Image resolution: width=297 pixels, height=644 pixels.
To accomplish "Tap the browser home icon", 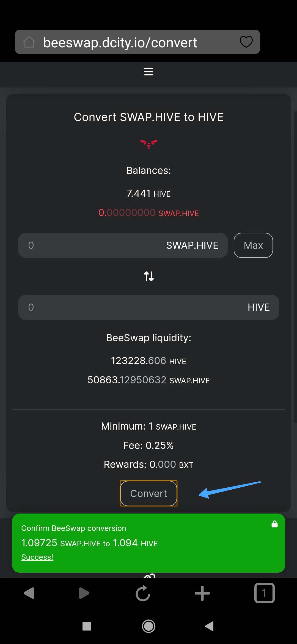I will (x=29, y=42).
